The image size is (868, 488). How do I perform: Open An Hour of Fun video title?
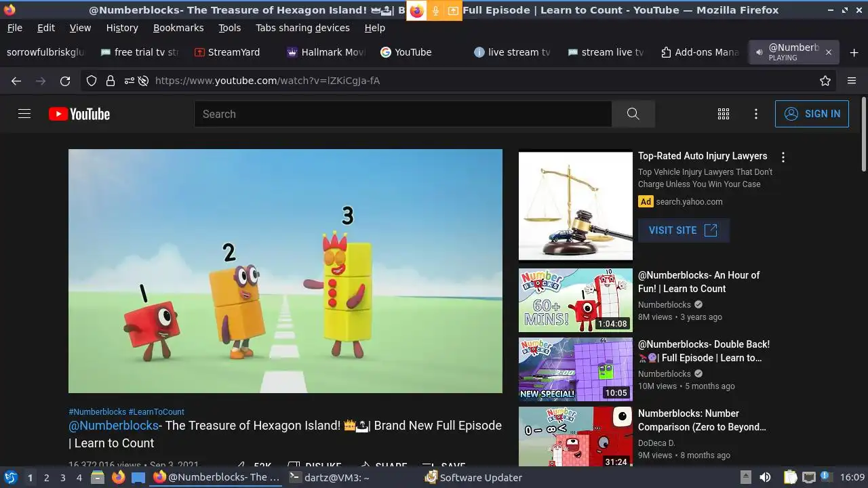click(698, 282)
